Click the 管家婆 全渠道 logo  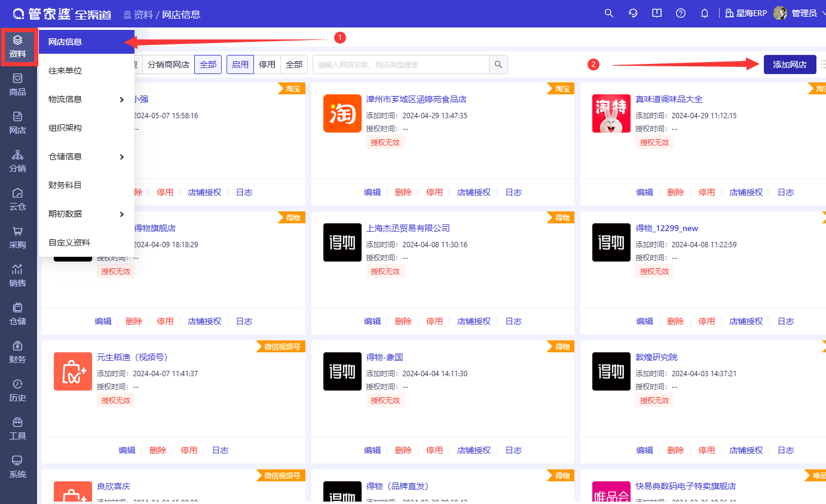63,14
